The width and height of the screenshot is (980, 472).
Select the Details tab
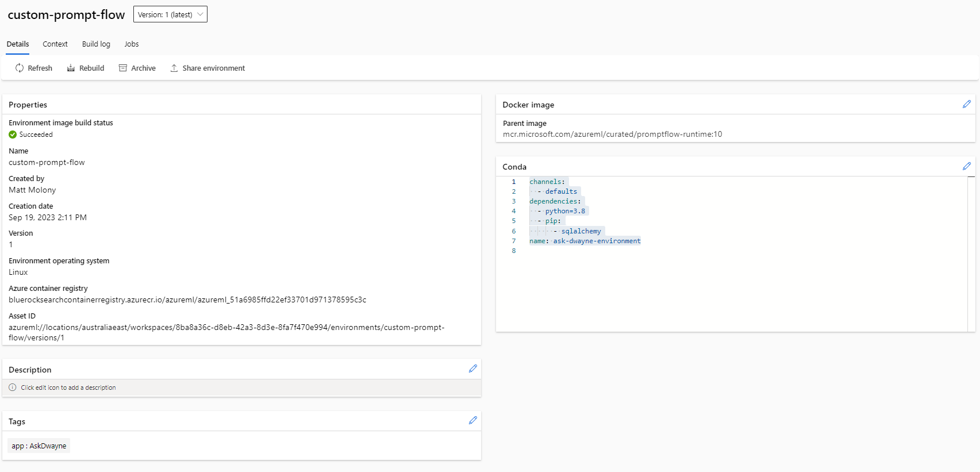[x=18, y=44]
